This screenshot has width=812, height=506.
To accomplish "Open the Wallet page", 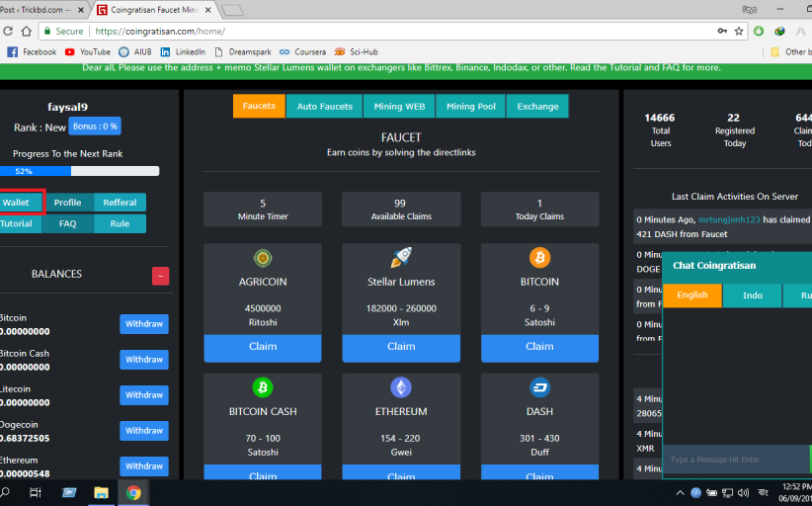I will (18, 203).
